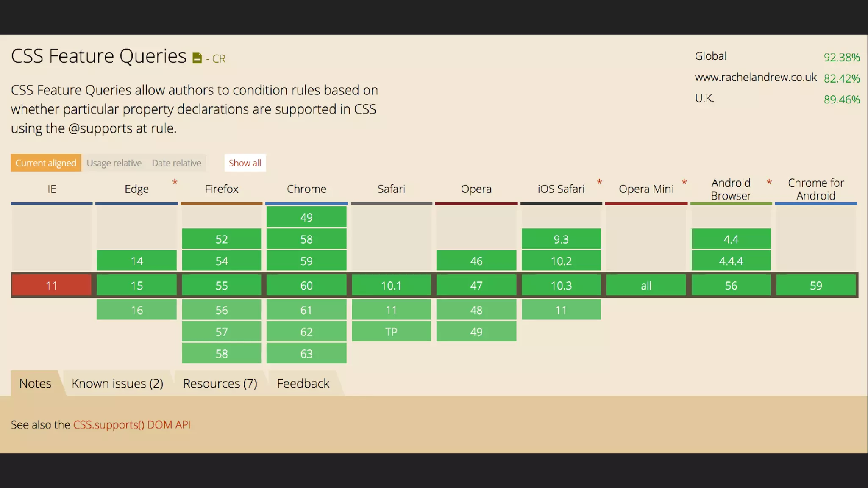868x488 pixels.
Task: Switch to Usage relative view
Action: tap(114, 163)
